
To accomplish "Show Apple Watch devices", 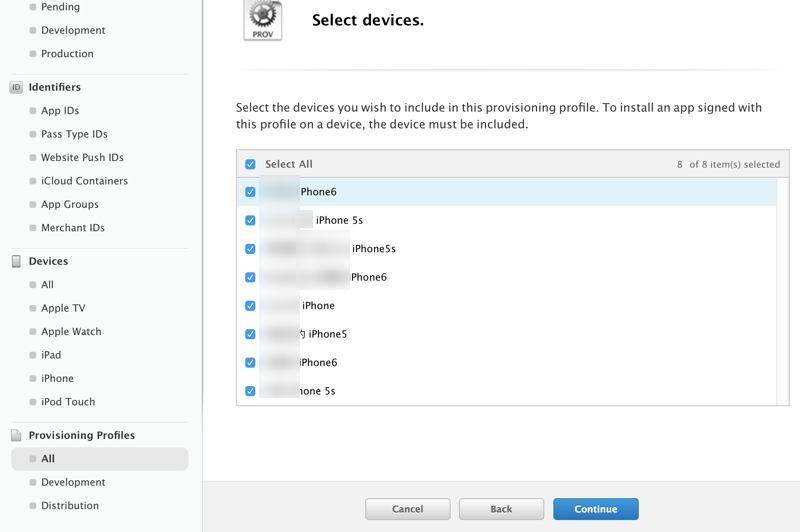I will coord(71,332).
